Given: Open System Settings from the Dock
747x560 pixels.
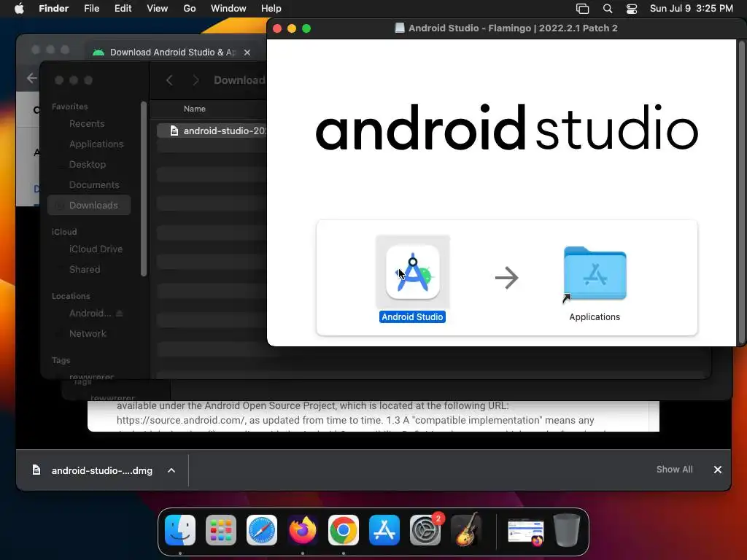Looking at the screenshot, I should 425,530.
